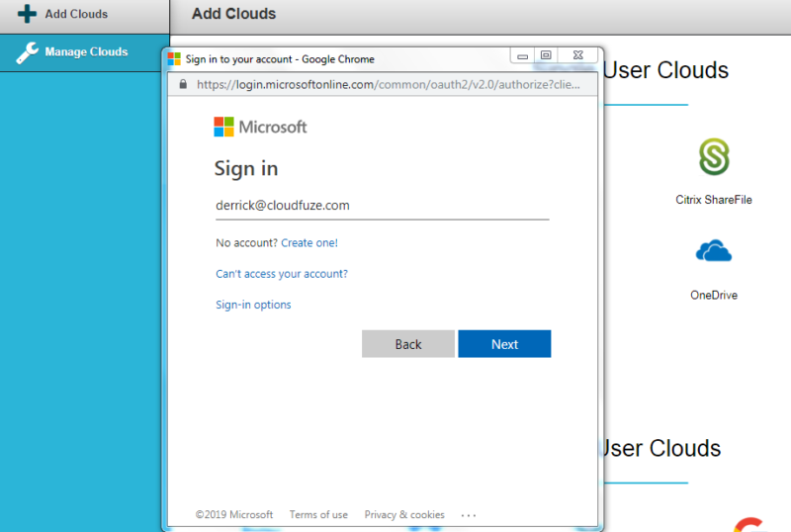This screenshot has height=532, width=791.
Task: Click the lock icon in address bar
Action: pyautogui.click(x=183, y=84)
